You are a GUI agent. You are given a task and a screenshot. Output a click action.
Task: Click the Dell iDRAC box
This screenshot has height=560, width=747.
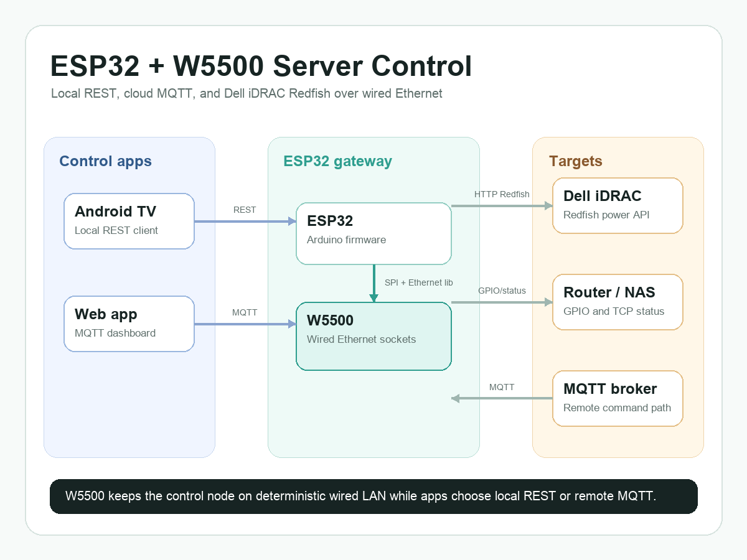(x=618, y=205)
